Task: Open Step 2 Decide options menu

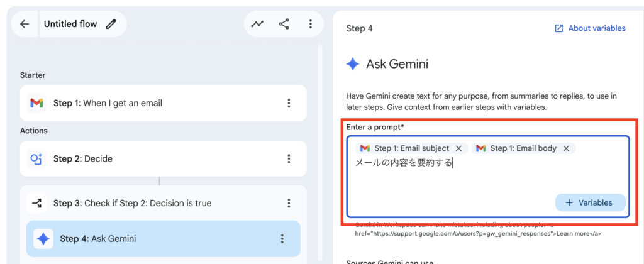Action: tap(289, 158)
